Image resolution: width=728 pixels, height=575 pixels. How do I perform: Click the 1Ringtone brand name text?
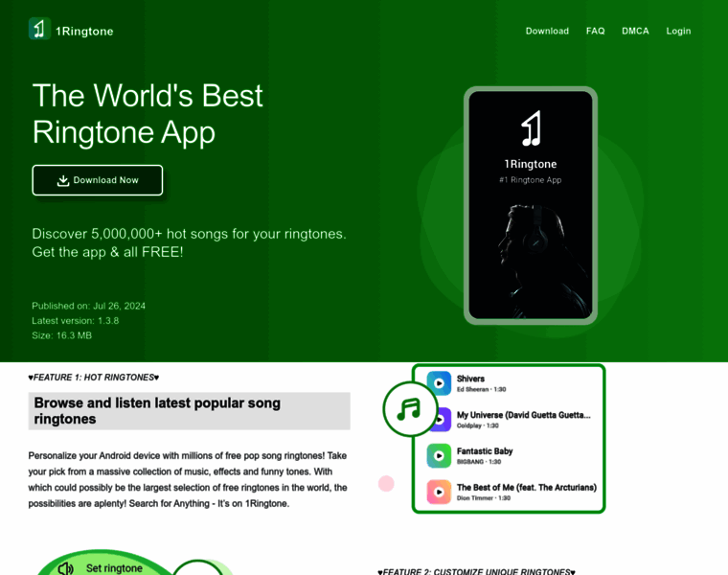point(84,31)
